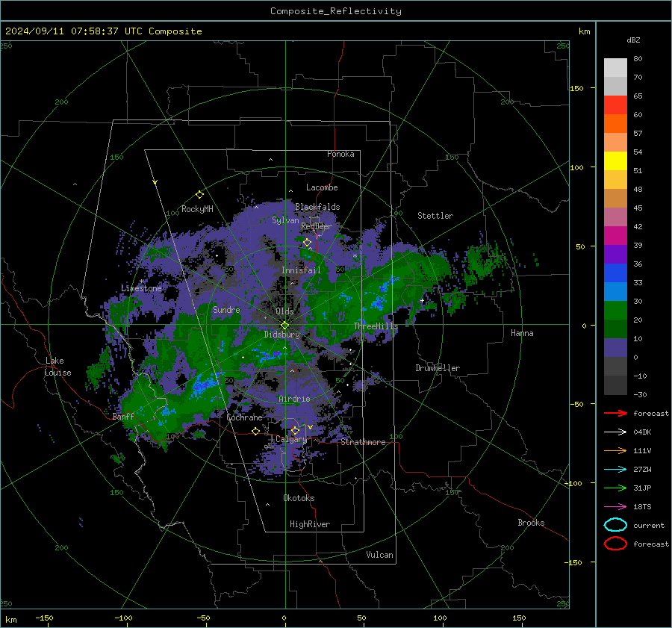Click the slate-purple 10 dBZ swatch

click(x=615, y=347)
